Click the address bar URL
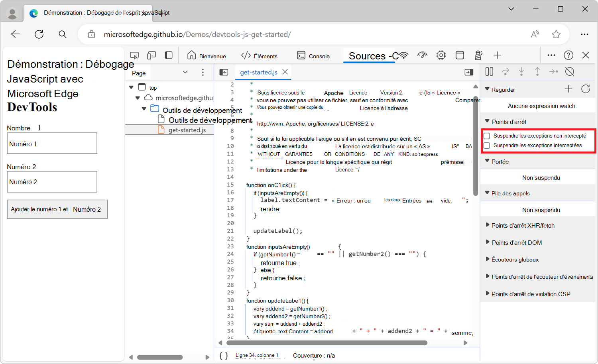The image size is (598, 364). (197, 34)
